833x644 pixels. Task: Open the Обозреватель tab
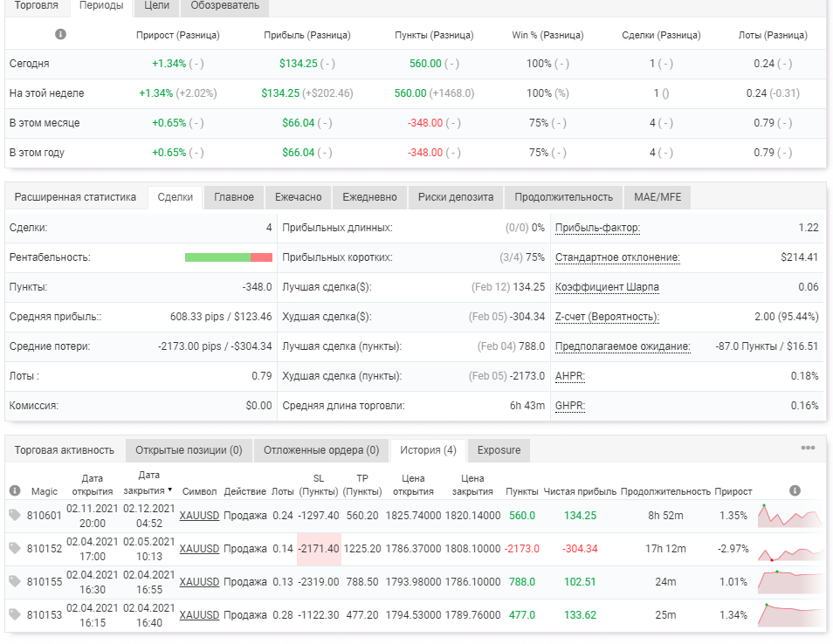[224, 6]
